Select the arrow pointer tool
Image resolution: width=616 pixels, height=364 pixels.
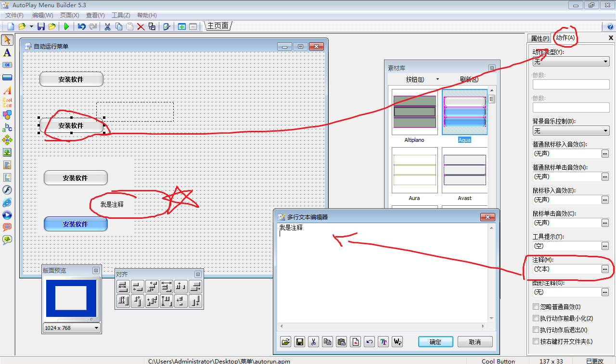pyautogui.click(x=7, y=40)
